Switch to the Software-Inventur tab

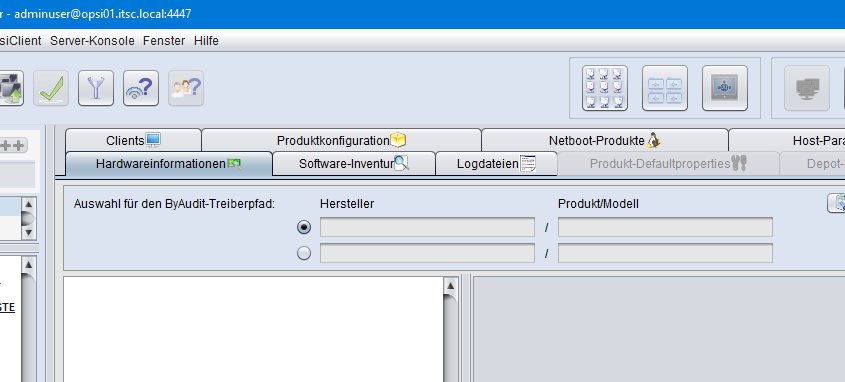[354, 164]
